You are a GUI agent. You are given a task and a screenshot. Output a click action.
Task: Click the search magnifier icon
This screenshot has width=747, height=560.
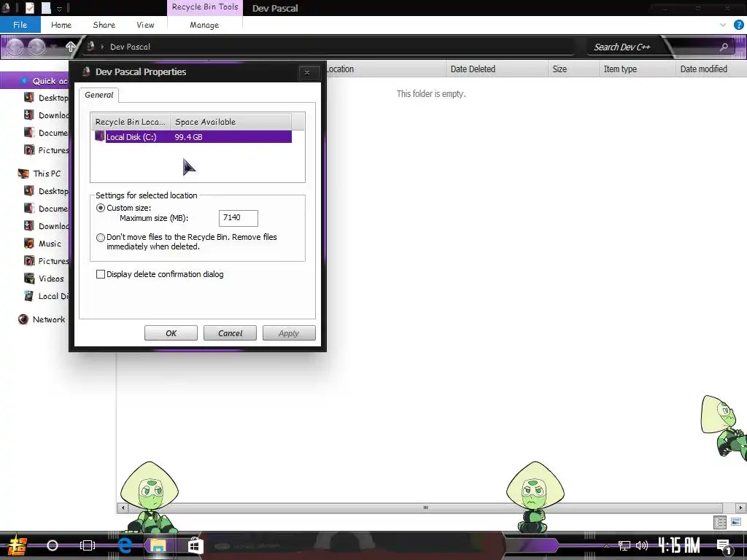coord(724,47)
